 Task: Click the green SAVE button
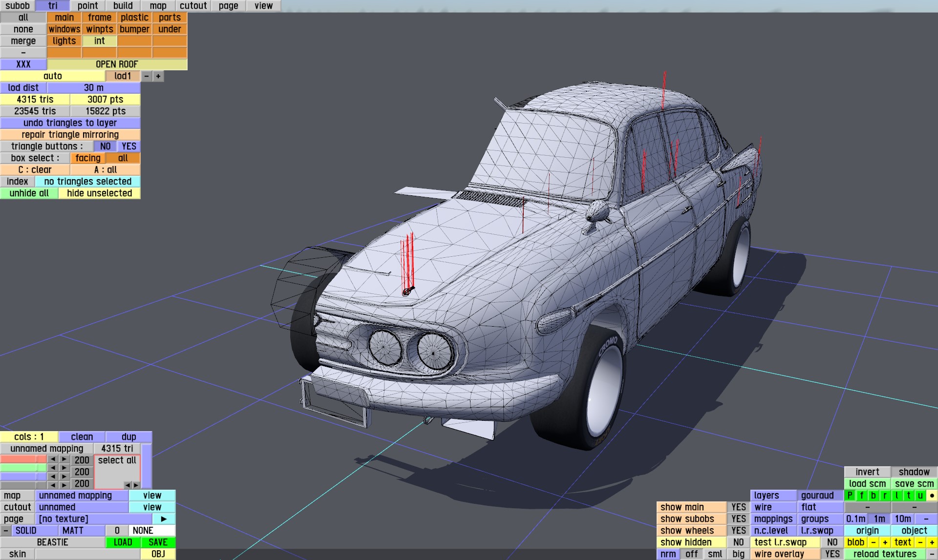coord(158,542)
